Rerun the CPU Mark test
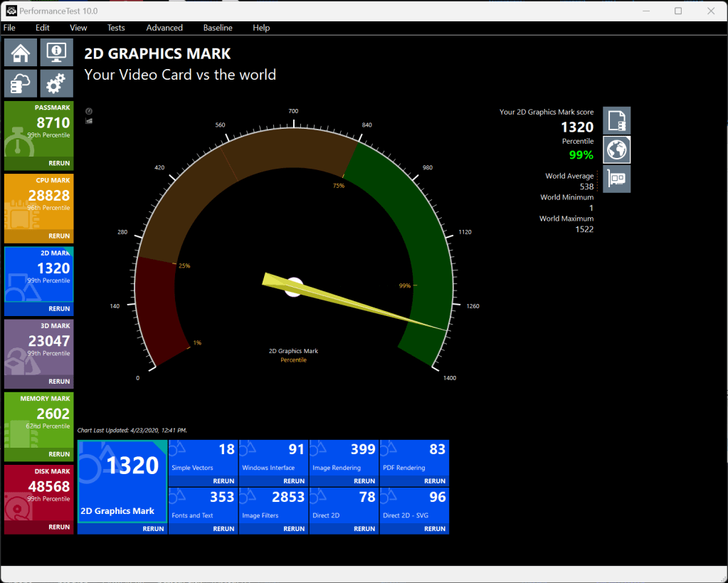This screenshot has height=583, width=728. [x=59, y=236]
